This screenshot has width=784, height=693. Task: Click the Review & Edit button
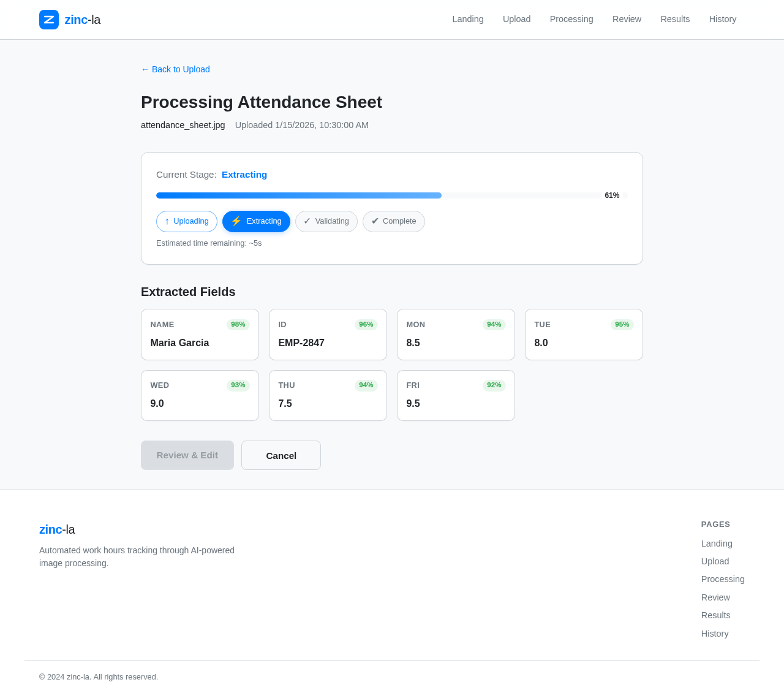187,455
